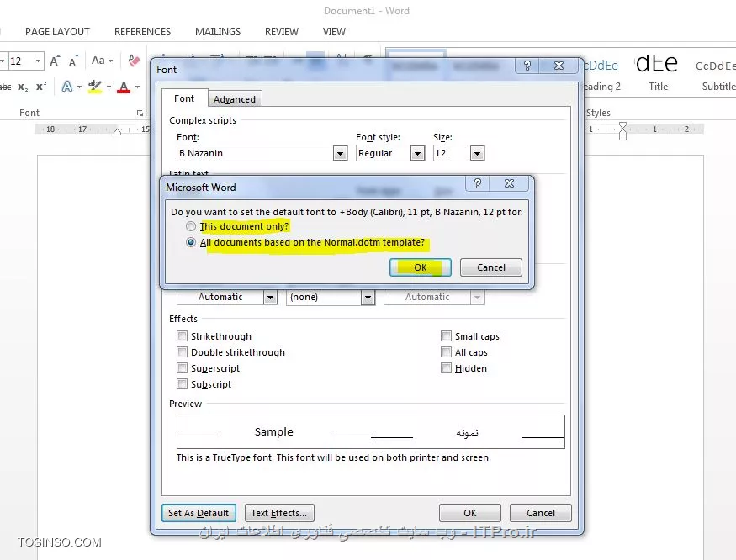
Task: Click the Text Effects glowing A icon
Action: pos(67,87)
